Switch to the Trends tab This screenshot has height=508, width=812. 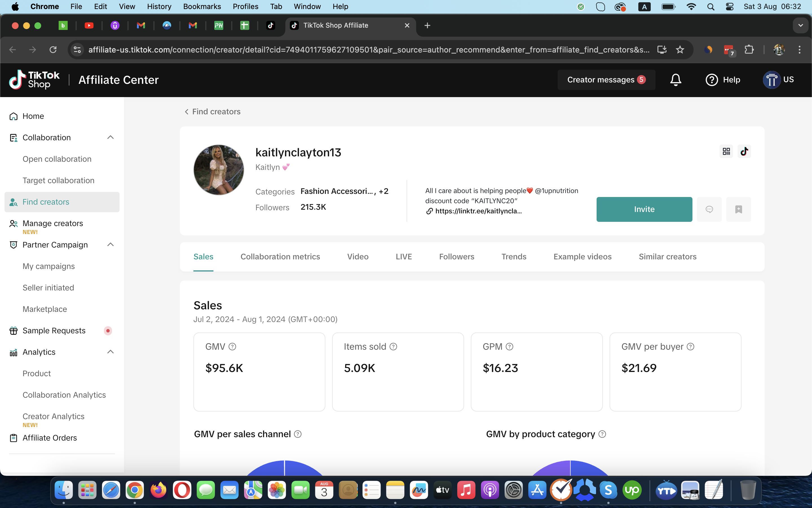click(x=514, y=257)
